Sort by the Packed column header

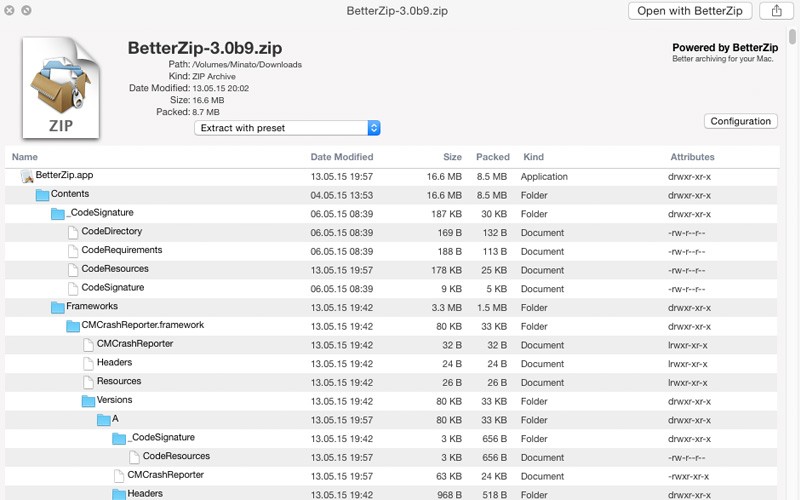(x=492, y=157)
